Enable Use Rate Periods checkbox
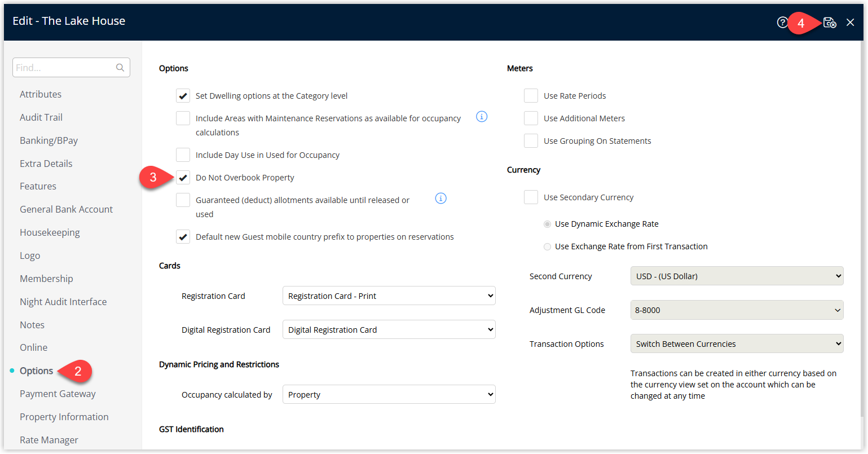868x454 pixels. pos(531,96)
